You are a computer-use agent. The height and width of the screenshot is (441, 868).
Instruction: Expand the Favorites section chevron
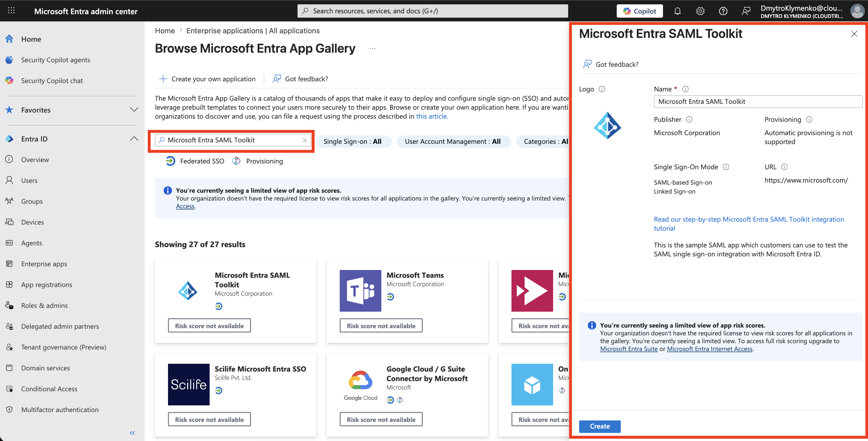134,110
